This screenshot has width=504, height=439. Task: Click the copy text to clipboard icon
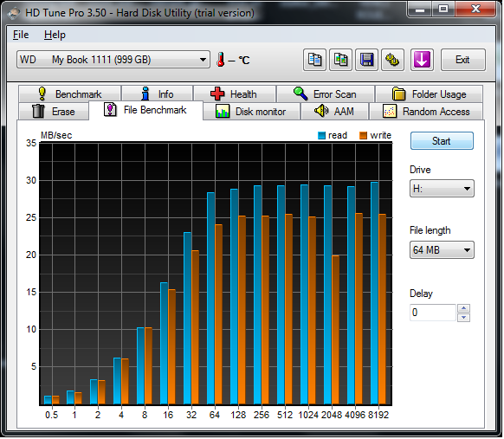click(315, 60)
